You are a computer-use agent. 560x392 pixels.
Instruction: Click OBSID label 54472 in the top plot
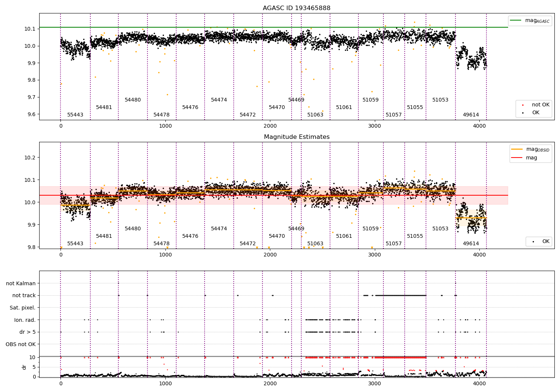pos(248,115)
